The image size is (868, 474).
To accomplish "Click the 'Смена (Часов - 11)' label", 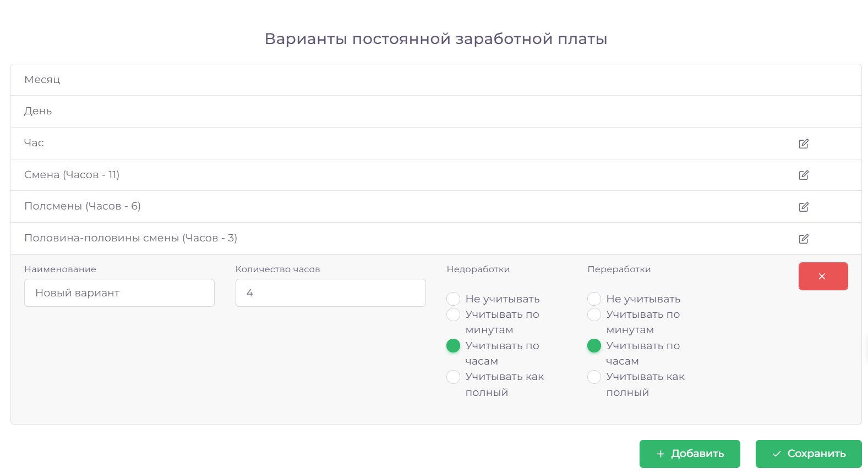I will click(x=72, y=175).
